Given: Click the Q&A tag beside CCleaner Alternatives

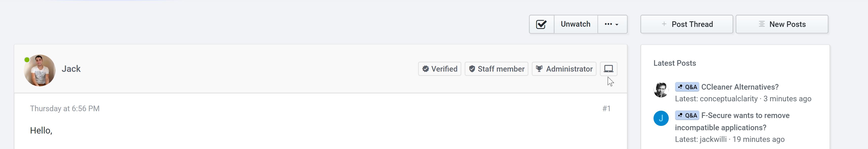Looking at the screenshot, I should click(x=687, y=87).
